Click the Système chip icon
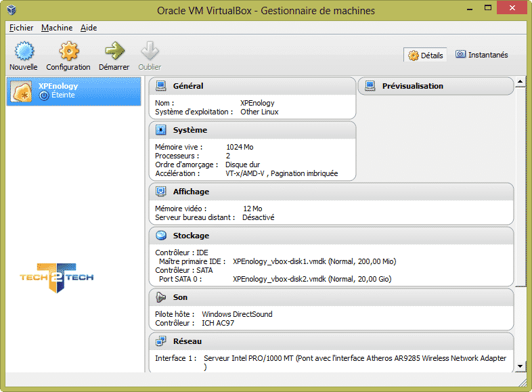 (161, 130)
